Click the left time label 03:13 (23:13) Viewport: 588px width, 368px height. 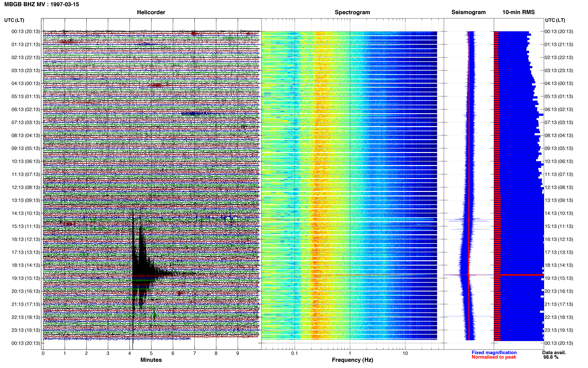(x=26, y=71)
